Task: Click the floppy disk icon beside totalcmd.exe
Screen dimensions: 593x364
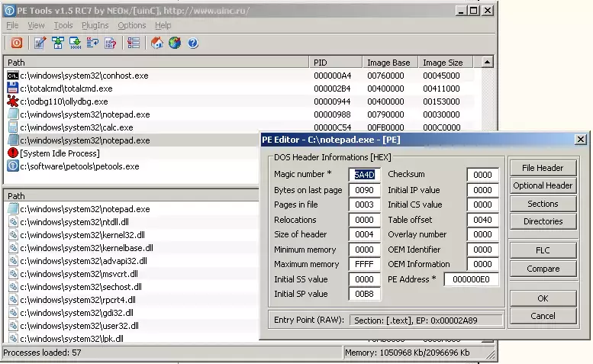Action: click(13, 89)
